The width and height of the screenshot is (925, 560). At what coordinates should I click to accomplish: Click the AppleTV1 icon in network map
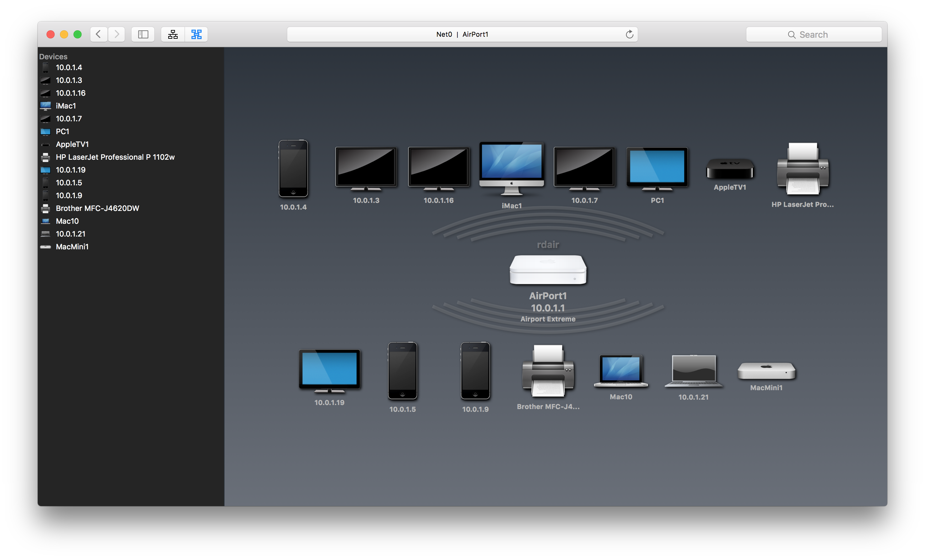730,169
